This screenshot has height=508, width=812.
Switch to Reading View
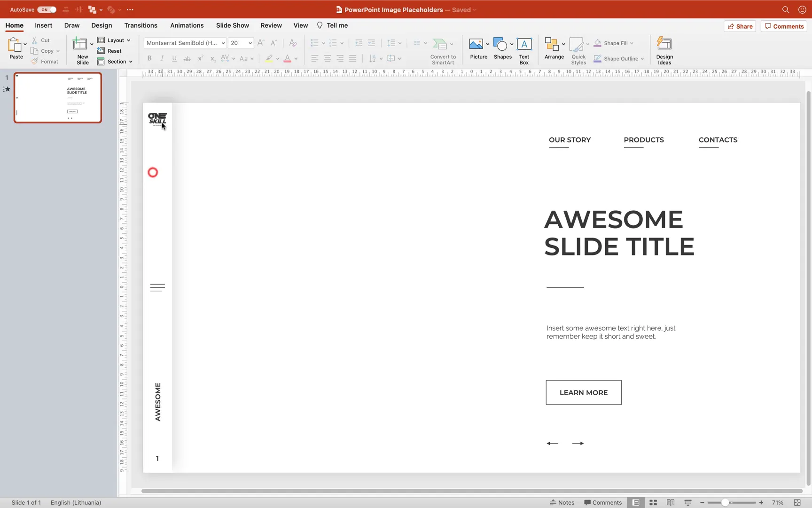pos(671,502)
